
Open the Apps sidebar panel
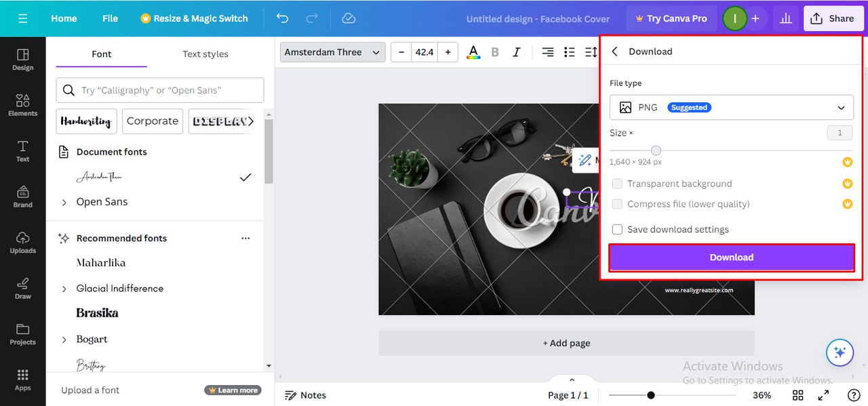click(23, 380)
